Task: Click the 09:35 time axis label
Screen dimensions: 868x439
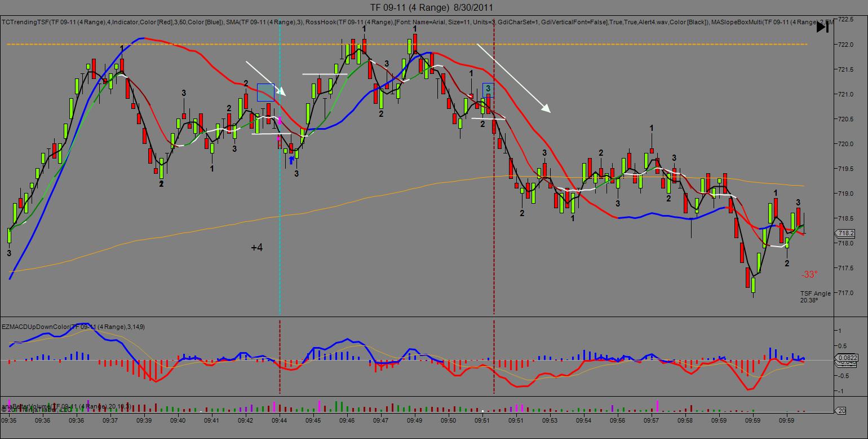Action: (9, 420)
